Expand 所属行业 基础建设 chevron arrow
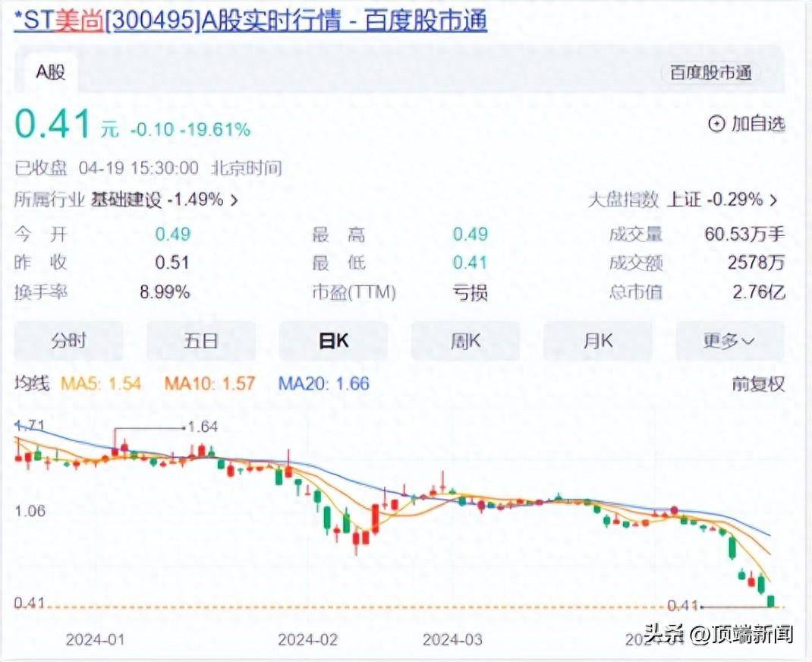Viewport: 812px width, 662px height. (234, 200)
